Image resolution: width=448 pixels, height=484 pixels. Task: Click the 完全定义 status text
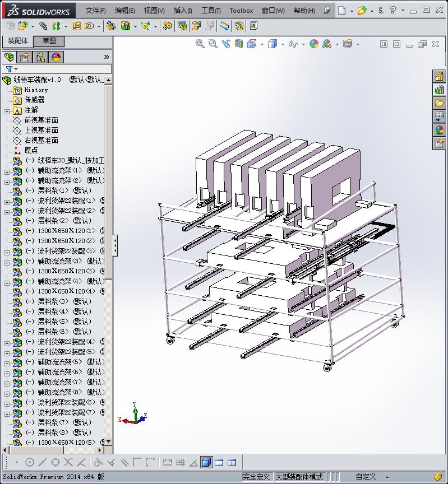256,477
